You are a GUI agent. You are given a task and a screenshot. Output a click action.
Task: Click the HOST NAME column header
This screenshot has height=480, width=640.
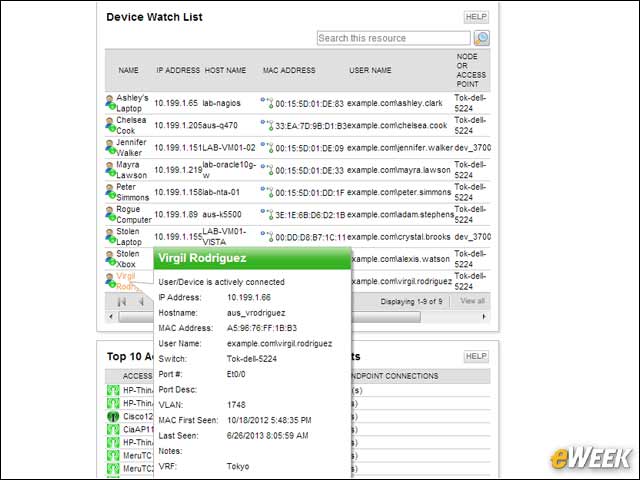[x=225, y=70]
